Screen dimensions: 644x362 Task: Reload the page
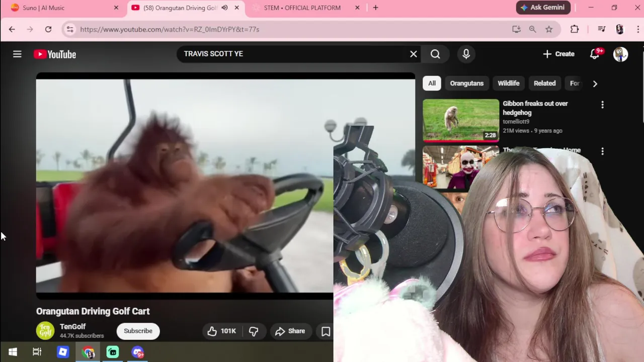[48, 29]
